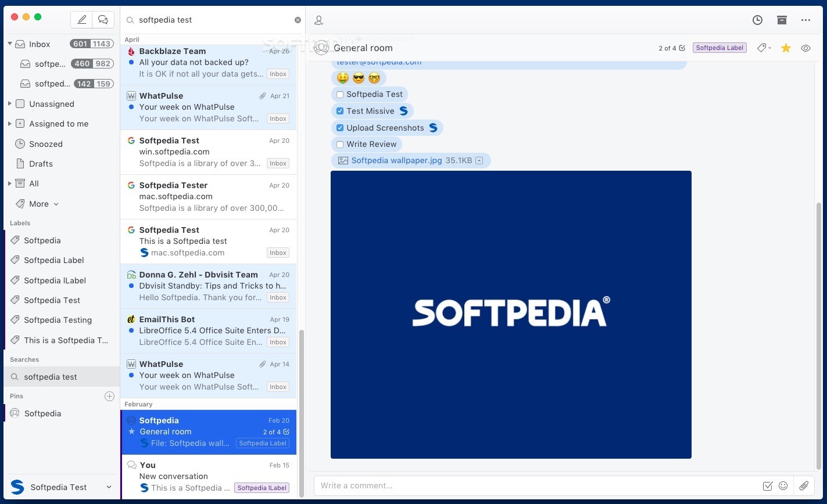Expand the Unassigned mailbox

pyautogui.click(x=10, y=104)
